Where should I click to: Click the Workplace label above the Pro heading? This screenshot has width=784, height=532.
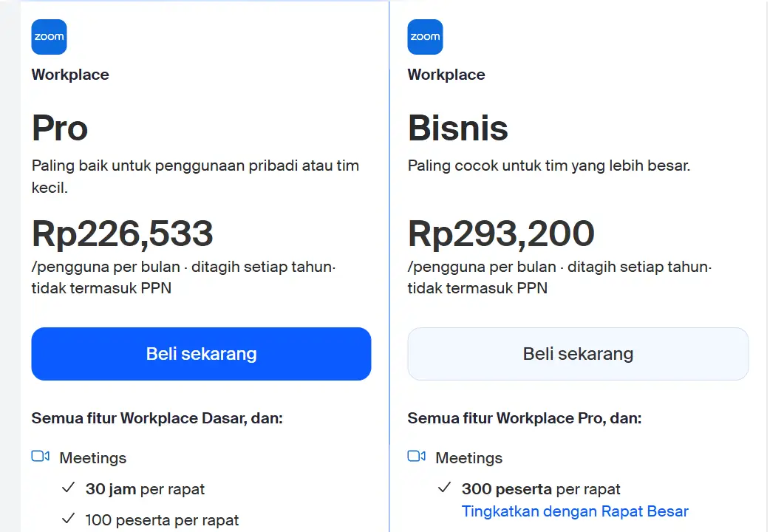point(70,75)
